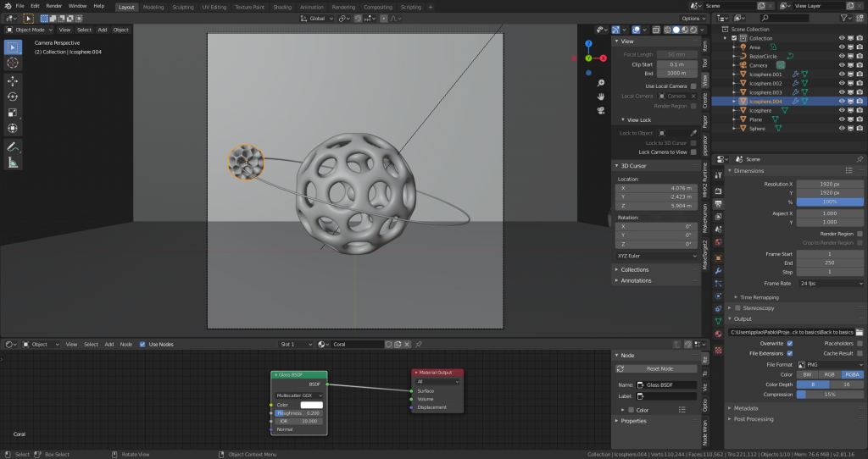Expand the Metadata panel

pyautogui.click(x=746, y=408)
